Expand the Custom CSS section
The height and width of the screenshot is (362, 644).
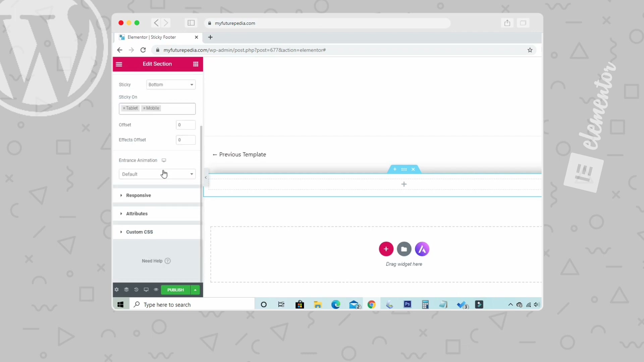point(157,232)
